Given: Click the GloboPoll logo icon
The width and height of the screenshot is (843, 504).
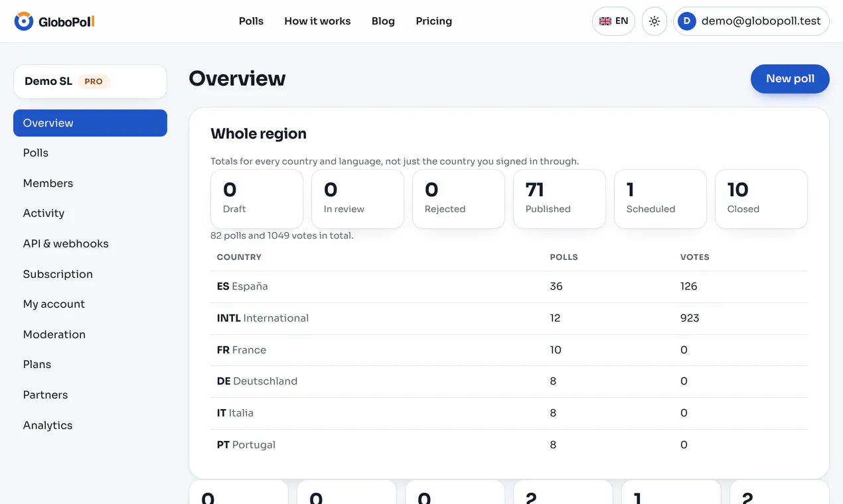Looking at the screenshot, I should coord(24,21).
